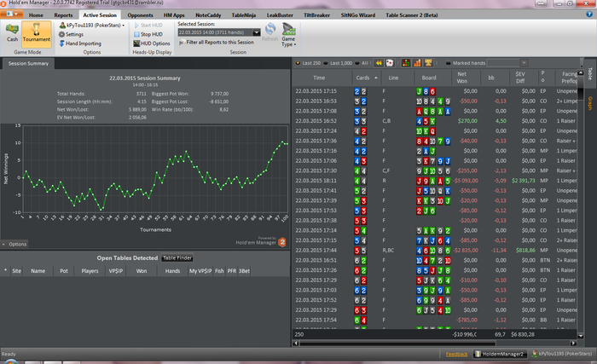This screenshot has height=364, width=597.
Task: Click the Refresh session icon
Action: [x=270, y=32]
